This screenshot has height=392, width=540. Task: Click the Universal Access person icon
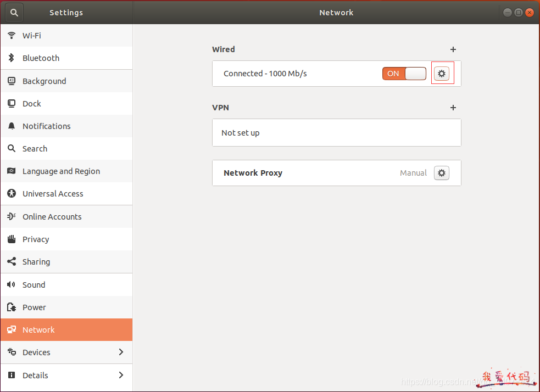click(12, 193)
